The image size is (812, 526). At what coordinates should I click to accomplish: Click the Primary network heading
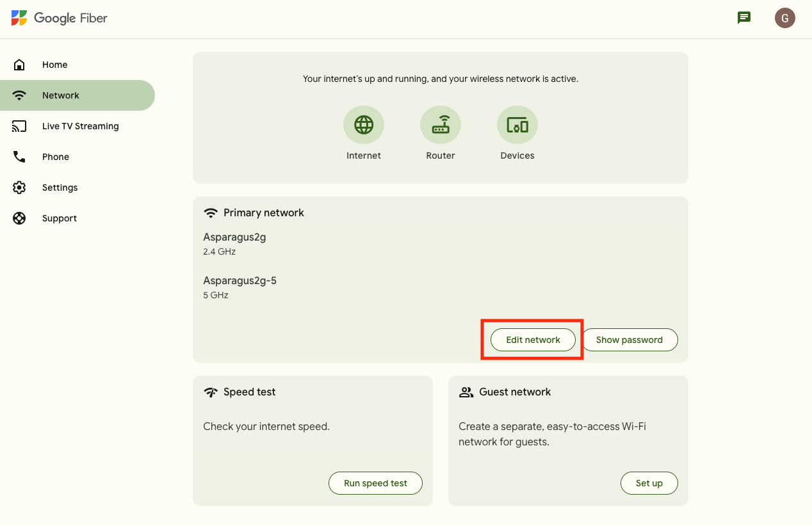(x=263, y=212)
